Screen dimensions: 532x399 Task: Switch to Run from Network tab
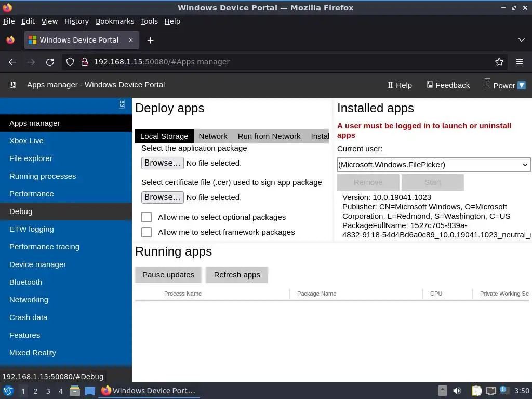point(269,136)
